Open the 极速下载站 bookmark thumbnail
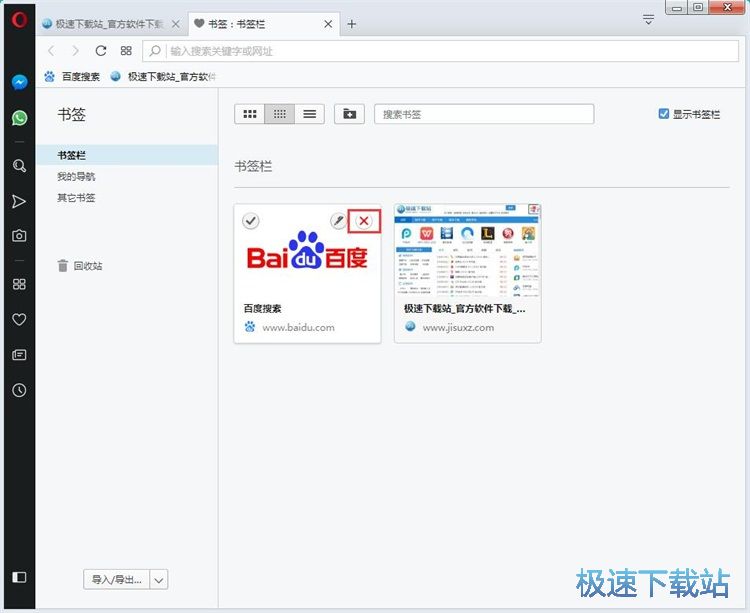 467,250
